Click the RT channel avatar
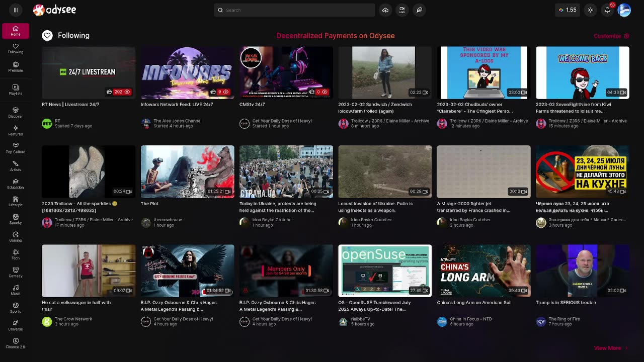Screen dimensions: 644x362 click(47, 123)
